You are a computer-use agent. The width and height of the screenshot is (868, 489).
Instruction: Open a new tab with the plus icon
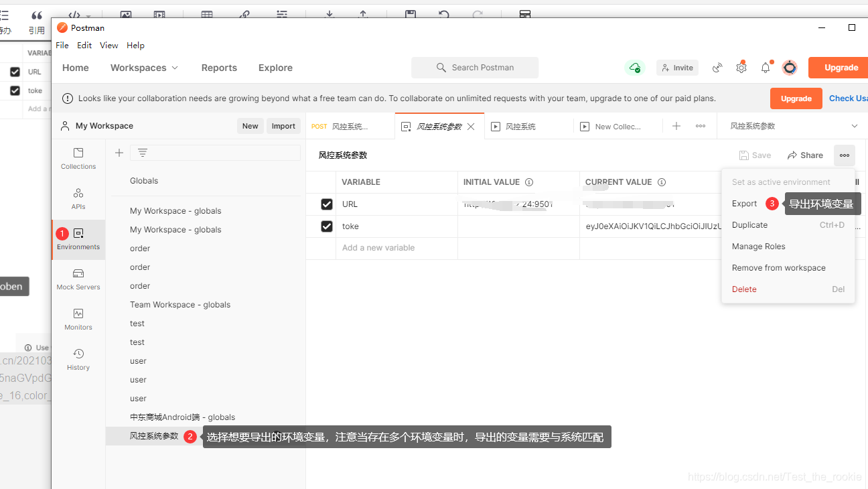pyautogui.click(x=676, y=126)
